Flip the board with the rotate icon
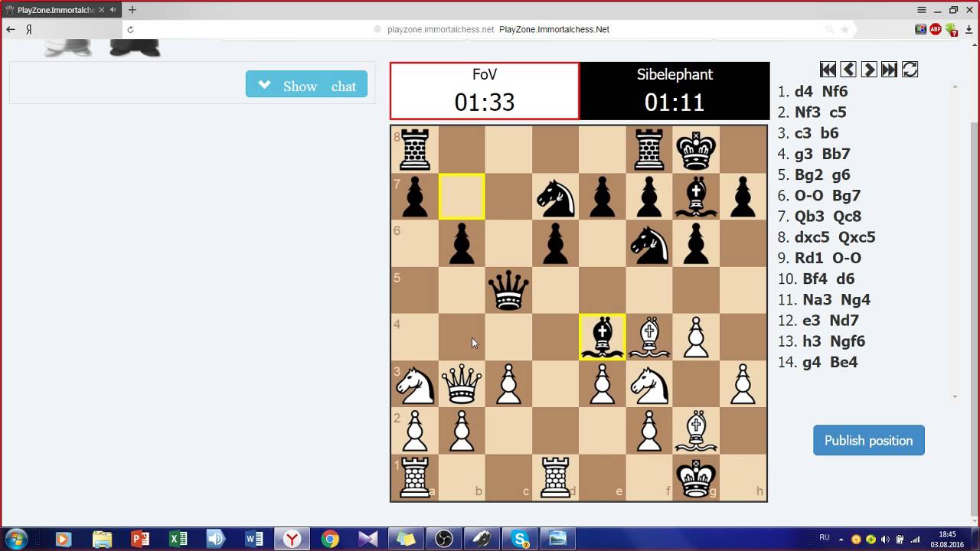Screen dimensions: 980x551 point(910,70)
